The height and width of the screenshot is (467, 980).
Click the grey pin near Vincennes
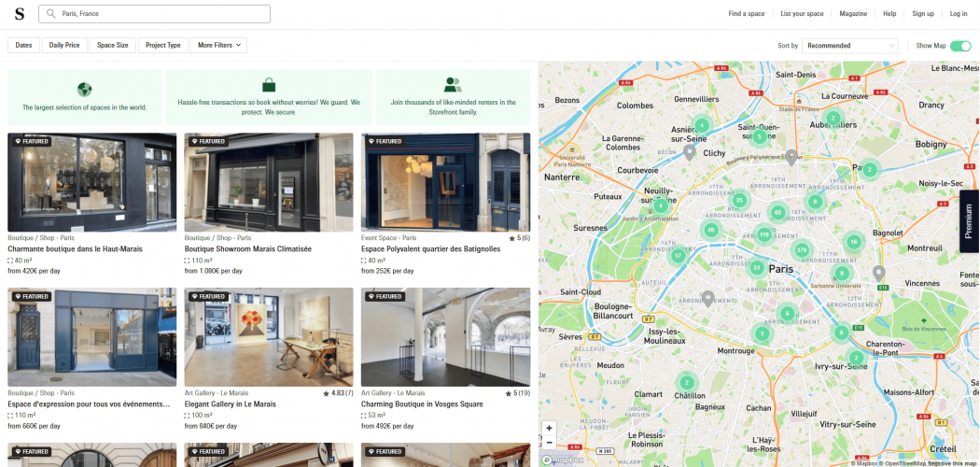point(879,273)
